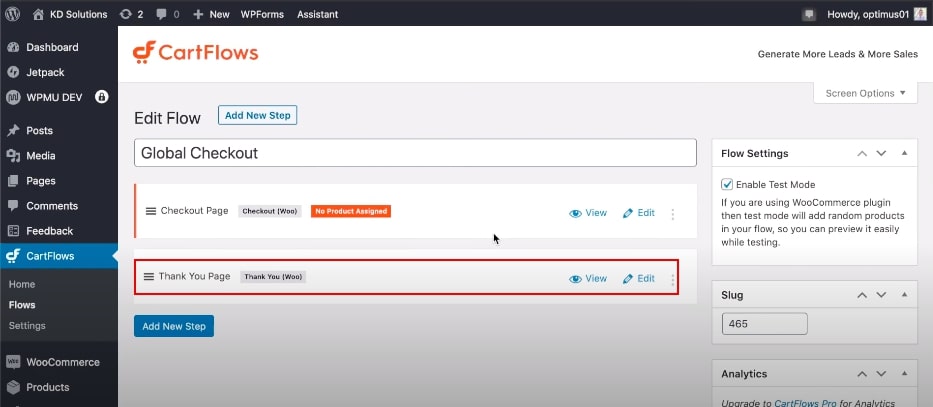Click the Checkout Page step name
Image resolution: width=933 pixels, height=407 pixels.
pyautogui.click(x=195, y=211)
